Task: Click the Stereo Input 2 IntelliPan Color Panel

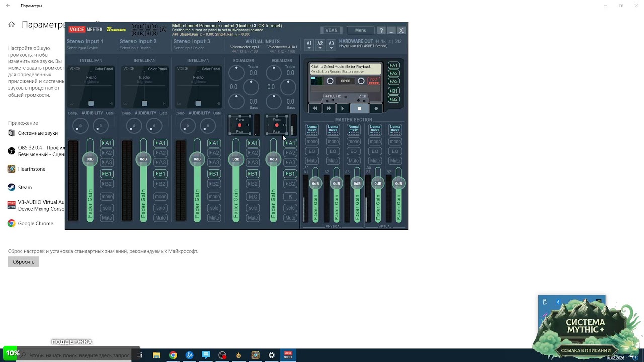Action: point(145,86)
